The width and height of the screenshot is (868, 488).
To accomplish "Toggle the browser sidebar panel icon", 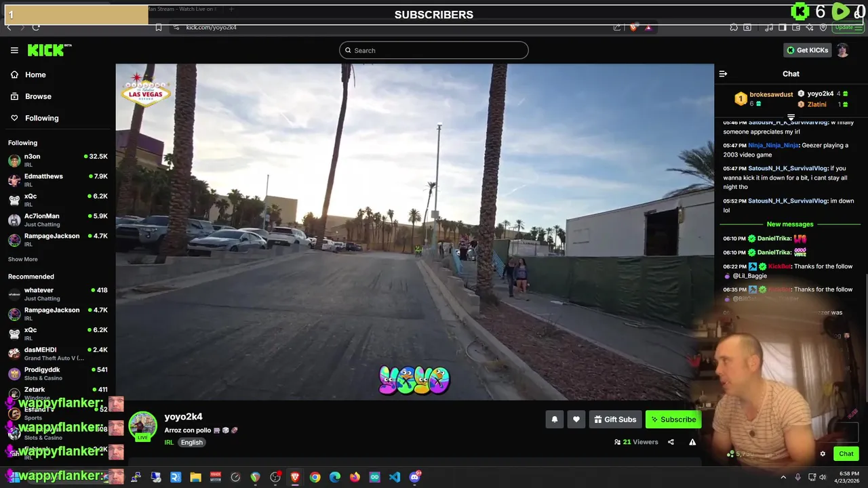I will point(783,27).
